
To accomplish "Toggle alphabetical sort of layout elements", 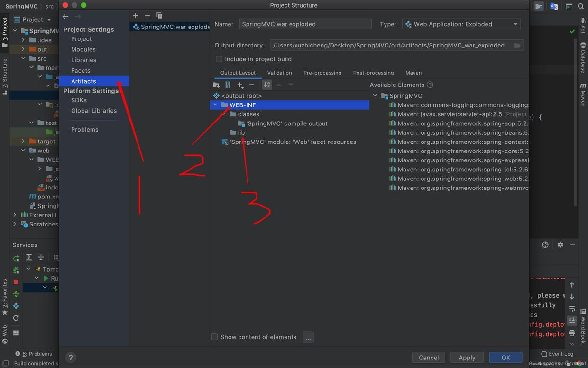I will (267, 85).
